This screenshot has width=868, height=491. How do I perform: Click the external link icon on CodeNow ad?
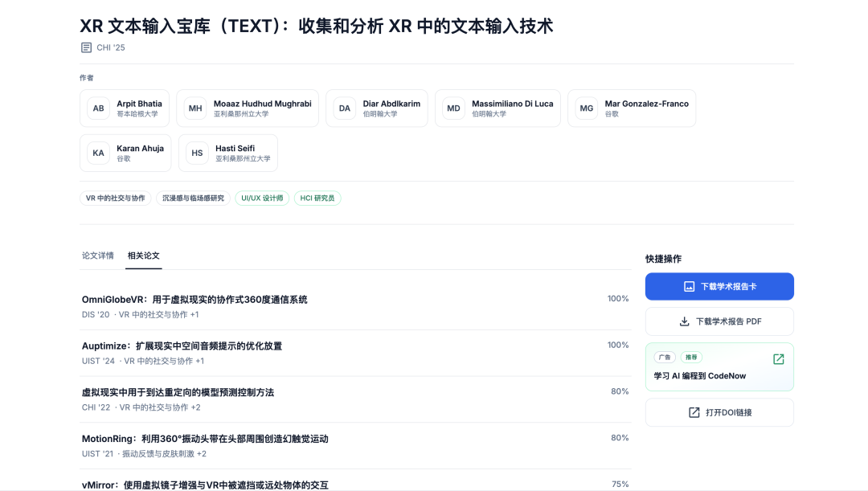pos(778,359)
